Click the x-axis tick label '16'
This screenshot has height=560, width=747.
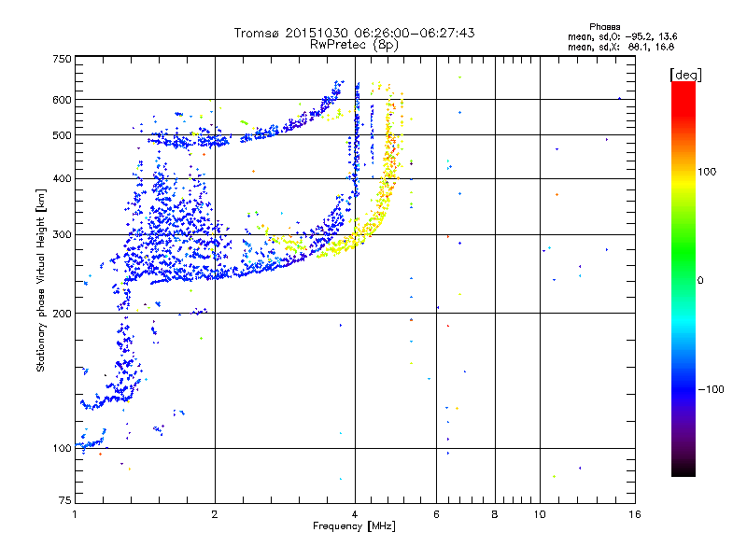pyautogui.click(x=635, y=515)
